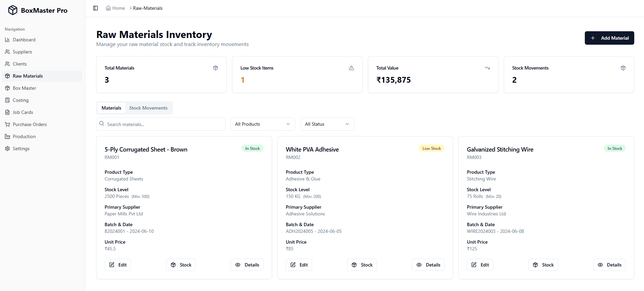
Task: Open Job Cards in sidebar
Action: tap(42, 112)
